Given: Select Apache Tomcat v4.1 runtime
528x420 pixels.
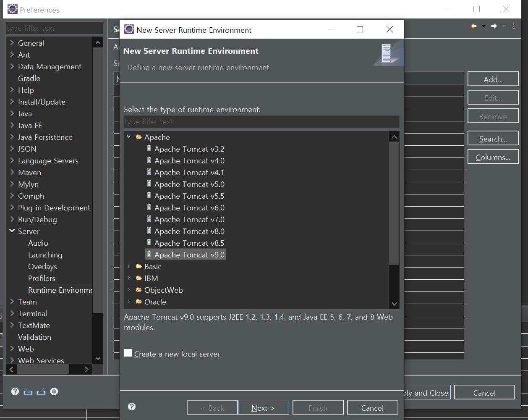Looking at the screenshot, I should pyautogui.click(x=189, y=172).
